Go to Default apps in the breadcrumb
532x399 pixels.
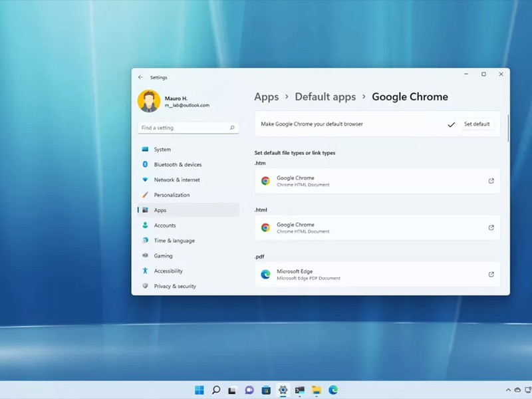click(325, 97)
